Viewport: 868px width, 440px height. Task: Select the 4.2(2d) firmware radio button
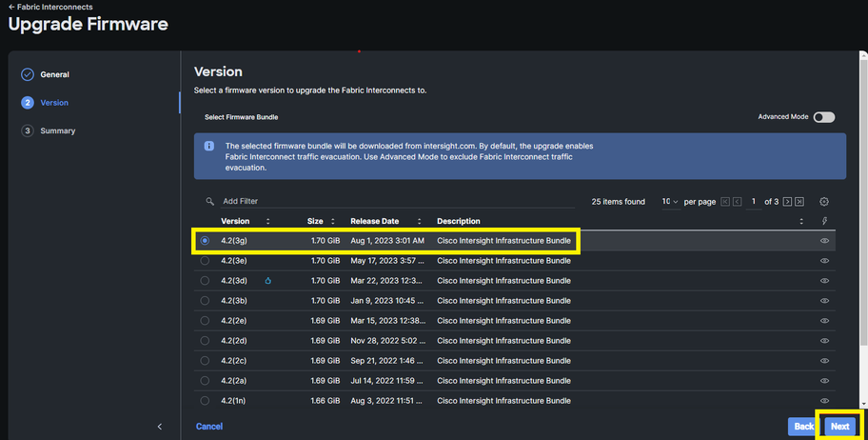[205, 340]
